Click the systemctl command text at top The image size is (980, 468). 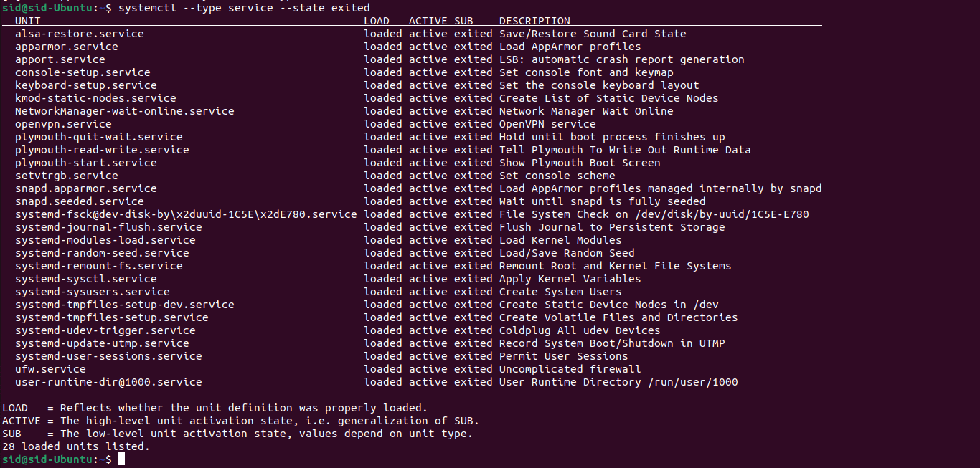tap(243, 8)
